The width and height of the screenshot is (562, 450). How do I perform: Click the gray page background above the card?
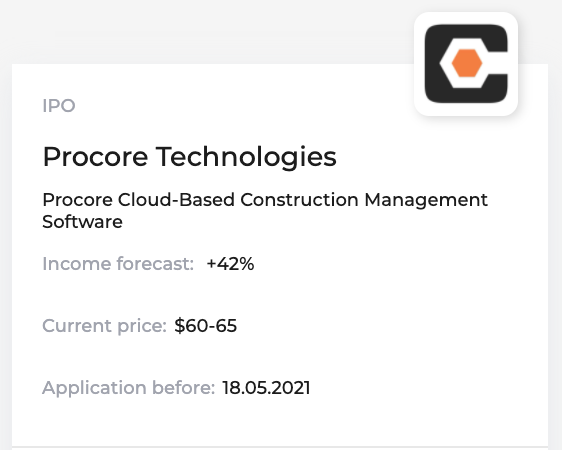click(208, 32)
